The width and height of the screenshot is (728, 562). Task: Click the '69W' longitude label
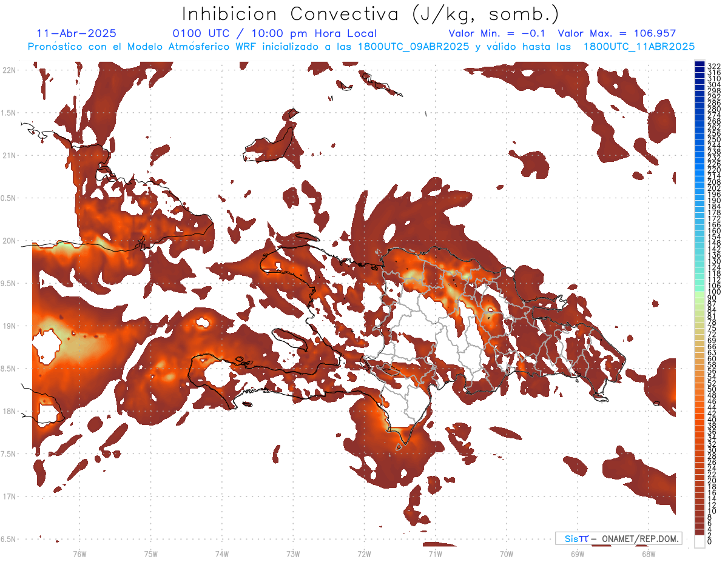pos(578,553)
